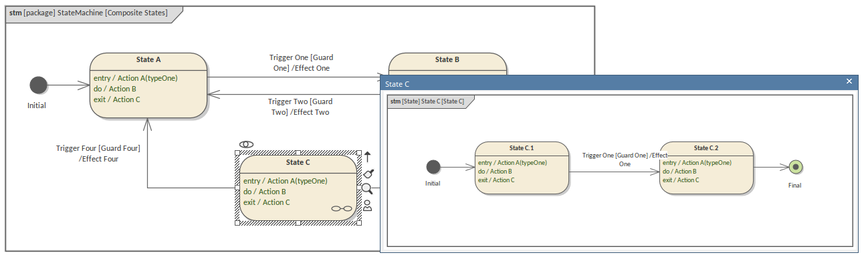Click the magnifier preview icon beside State C

366,189
